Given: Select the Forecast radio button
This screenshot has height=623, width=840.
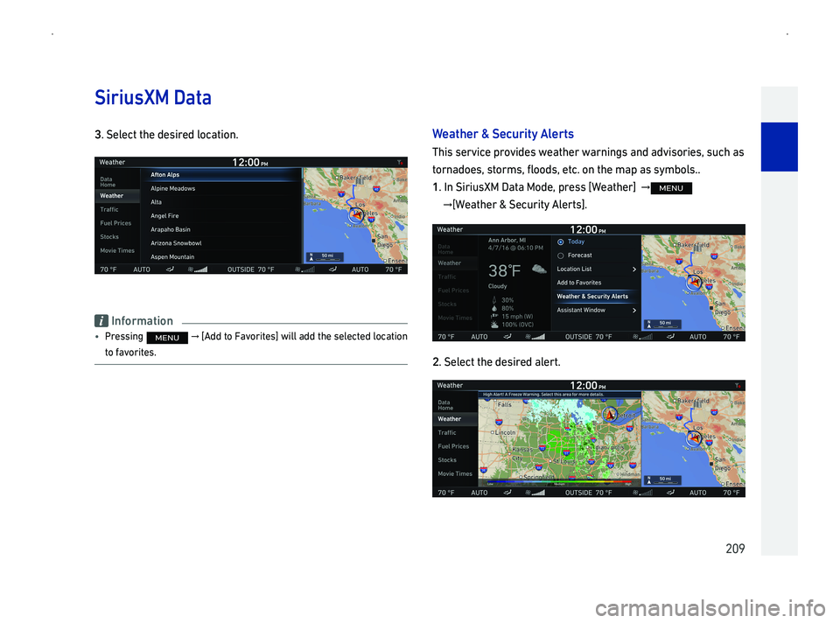Looking at the screenshot, I should click(x=560, y=256).
